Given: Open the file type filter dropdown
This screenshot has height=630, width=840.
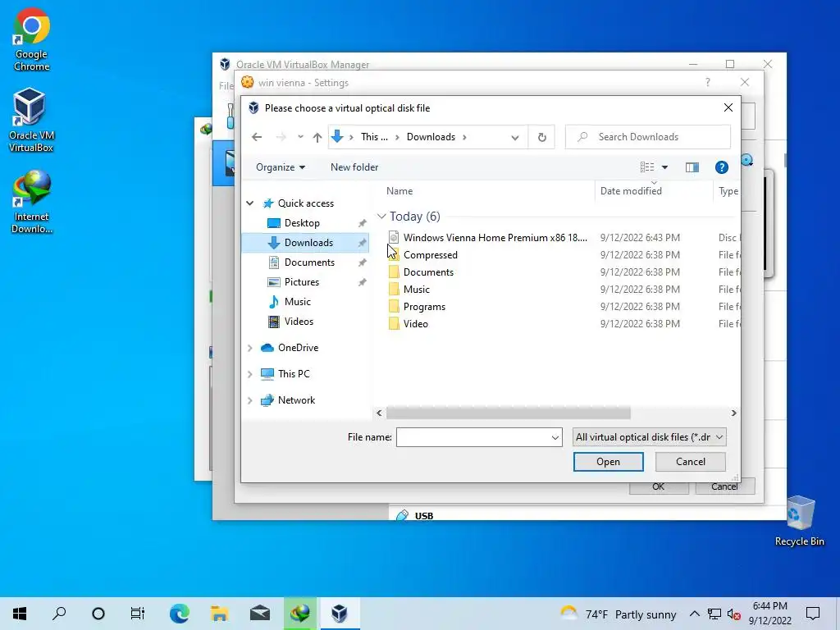Looking at the screenshot, I should (650, 437).
